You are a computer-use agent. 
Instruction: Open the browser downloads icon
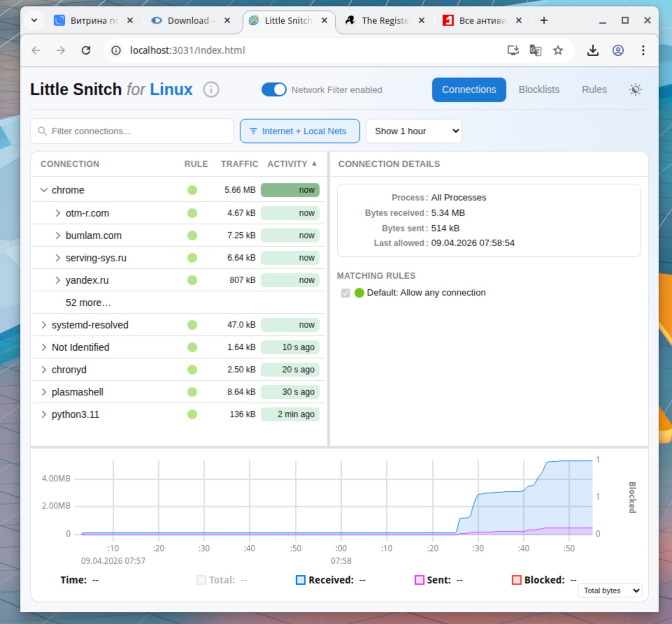(x=593, y=50)
